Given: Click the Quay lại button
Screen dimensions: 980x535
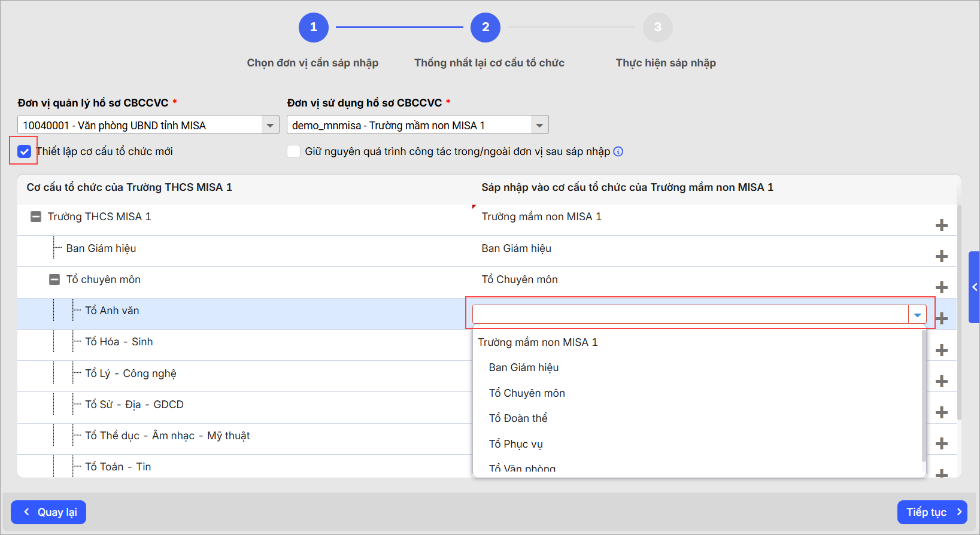Looking at the screenshot, I should (x=48, y=512).
